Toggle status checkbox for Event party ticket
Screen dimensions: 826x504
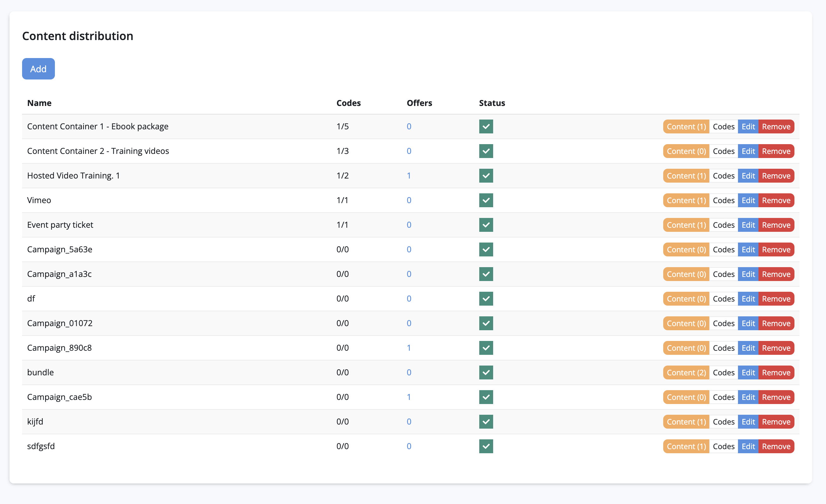(486, 225)
